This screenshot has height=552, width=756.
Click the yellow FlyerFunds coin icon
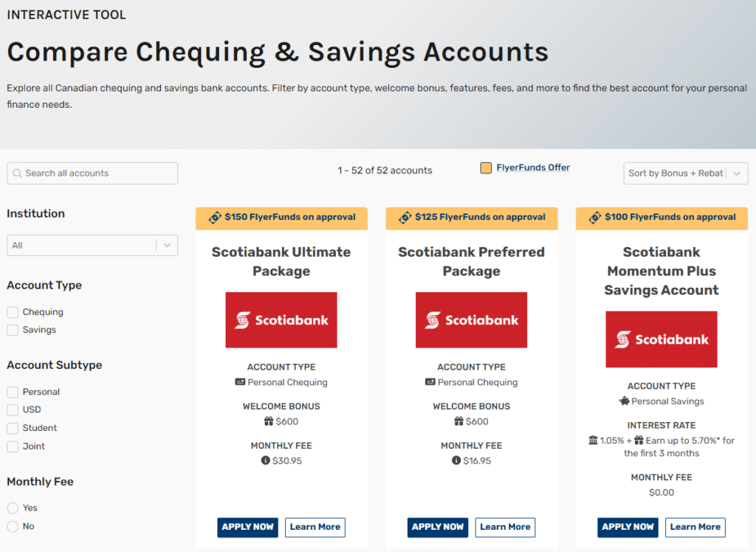click(x=485, y=168)
